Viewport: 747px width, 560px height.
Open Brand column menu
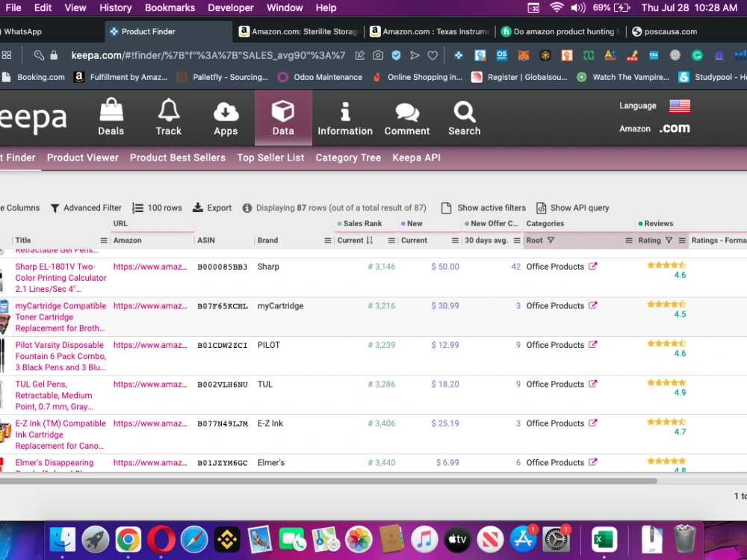click(x=328, y=240)
